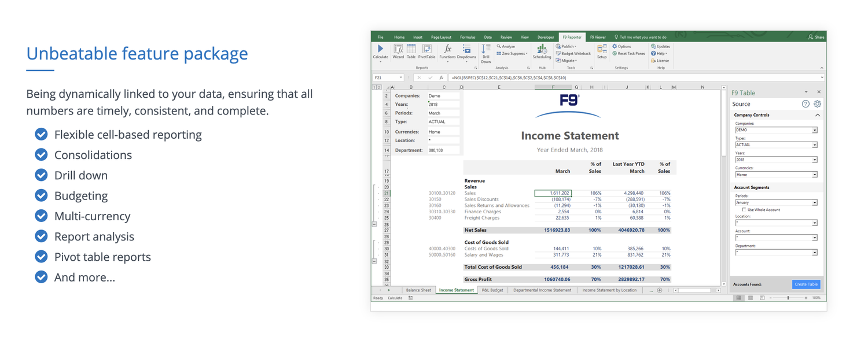Click Reset Task Panes in Settings group
The width and height of the screenshot is (868, 348).
click(630, 52)
